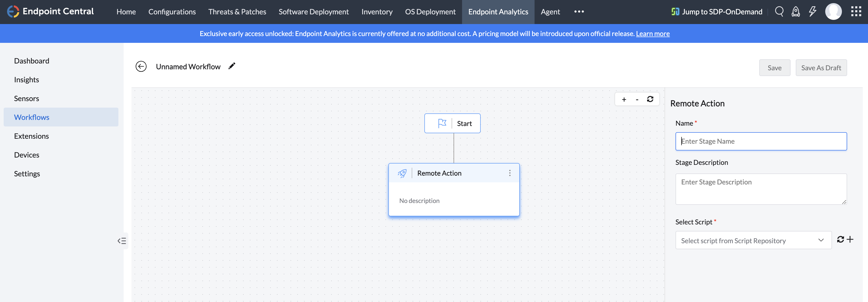
Task: Open the apps grid launcher
Action: (x=856, y=12)
